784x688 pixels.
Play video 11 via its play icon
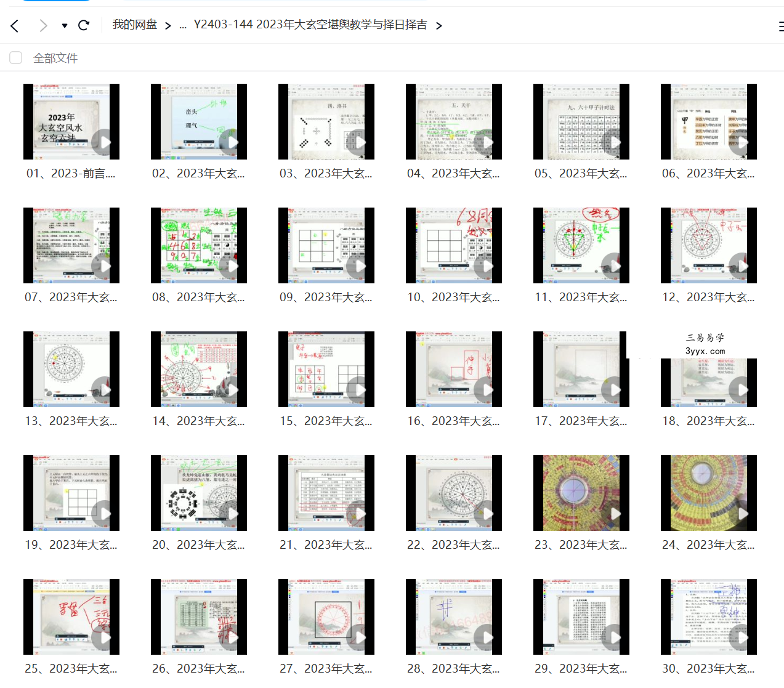click(x=615, y=266)
